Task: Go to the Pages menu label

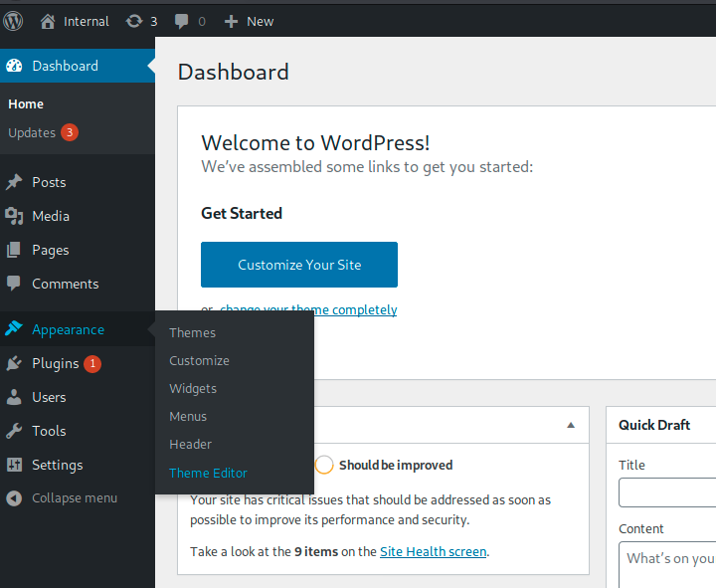Action: pos(51,251)
